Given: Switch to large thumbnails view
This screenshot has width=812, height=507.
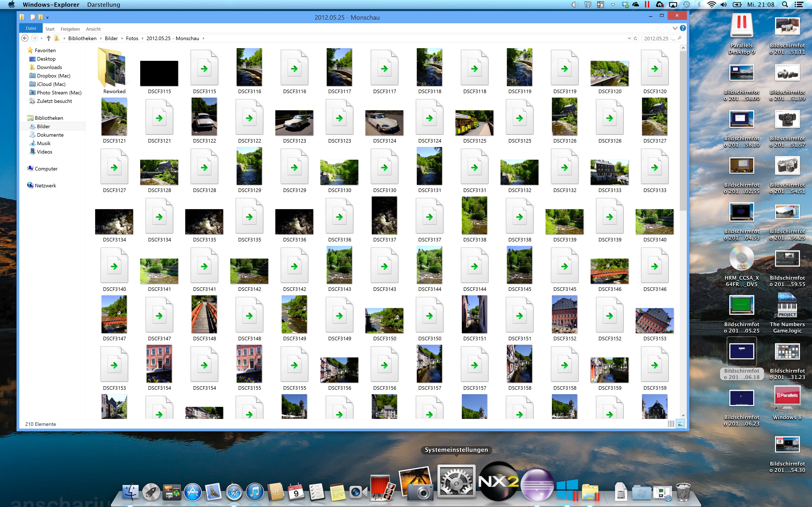Looking at the screenshot, I should (x=680, y=424).
